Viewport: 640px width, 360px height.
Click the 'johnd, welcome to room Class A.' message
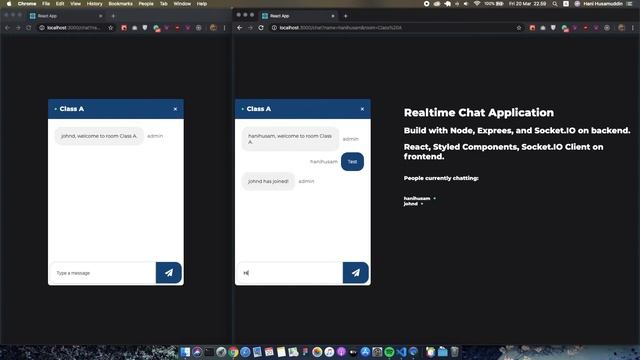click(x=99, y=136)
